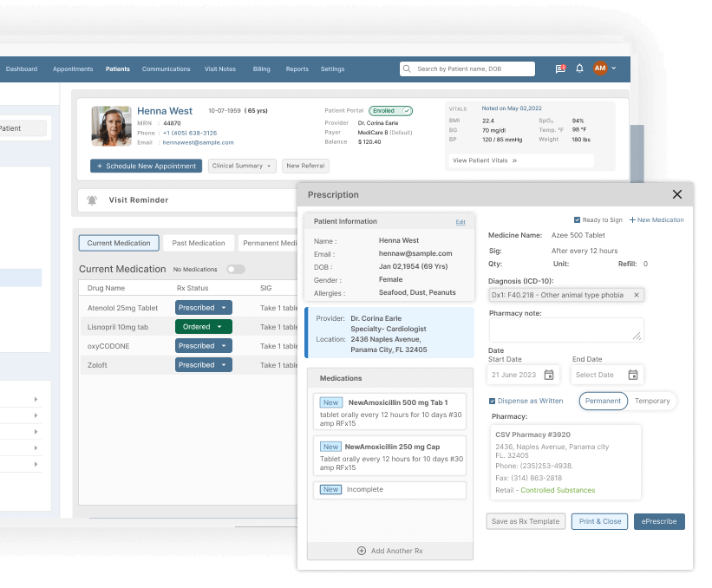Open the End Date calendar icon
The image size is (712, 588).
click(633, 375)
